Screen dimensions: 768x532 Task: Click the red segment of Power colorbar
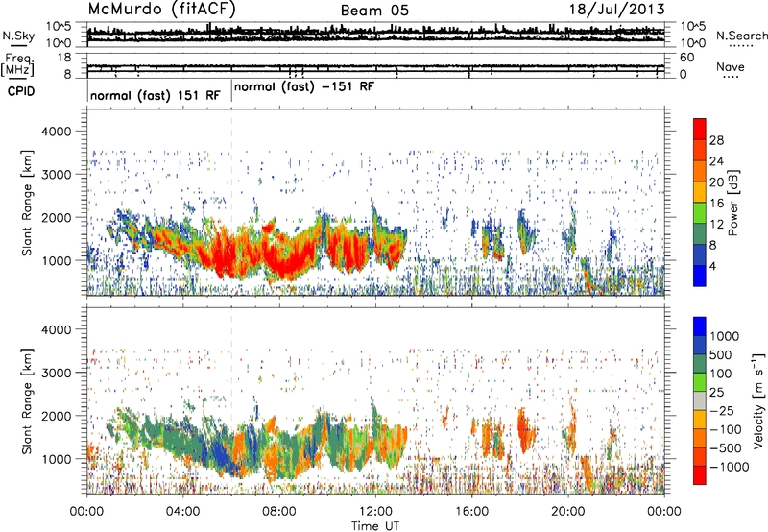(700, 130)
